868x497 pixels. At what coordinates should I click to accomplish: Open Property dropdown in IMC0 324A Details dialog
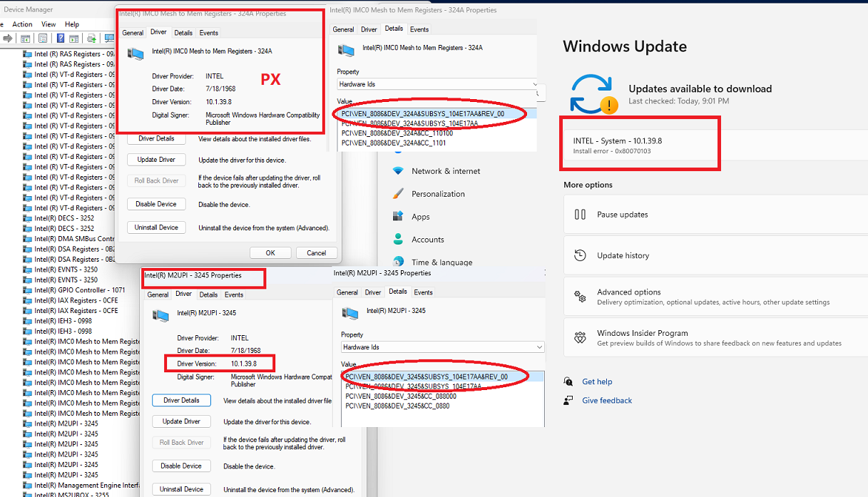point(438,84)
